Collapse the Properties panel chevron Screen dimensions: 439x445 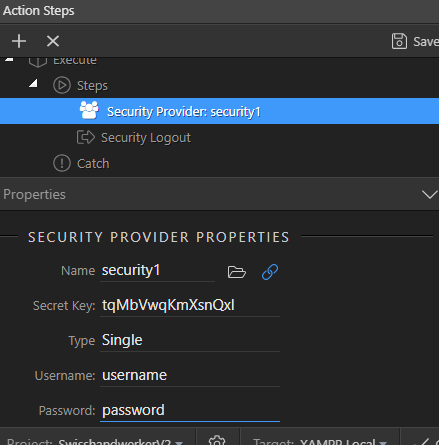[430, 194]
